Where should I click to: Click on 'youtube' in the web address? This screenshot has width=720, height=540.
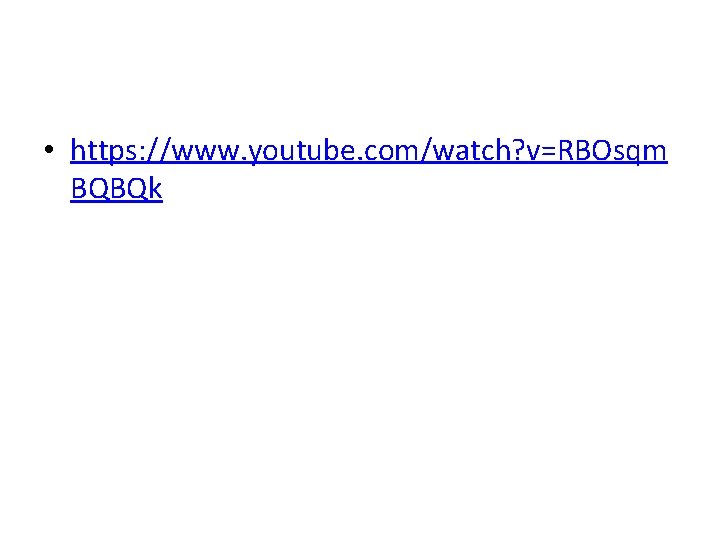[x=302, y=152]
